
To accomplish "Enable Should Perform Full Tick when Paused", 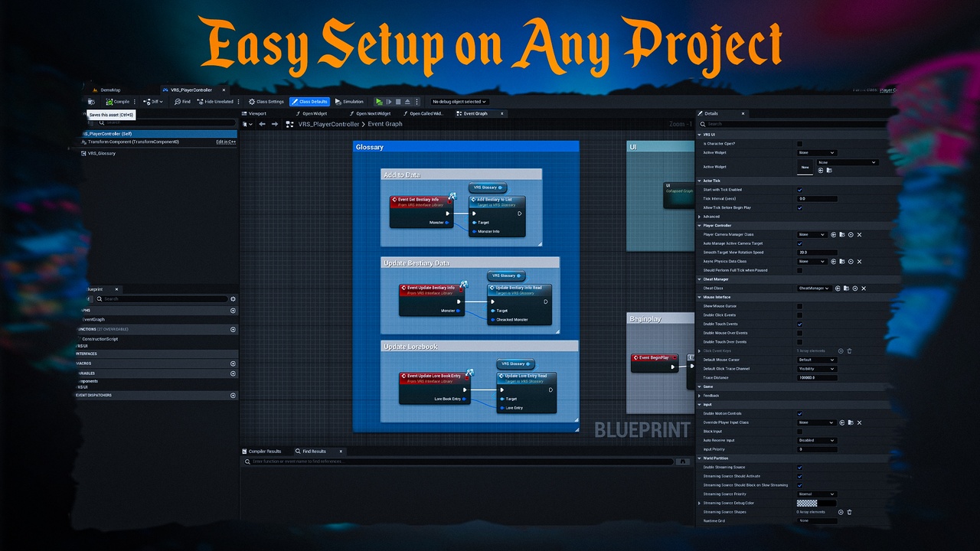I will tap(800, 270).
